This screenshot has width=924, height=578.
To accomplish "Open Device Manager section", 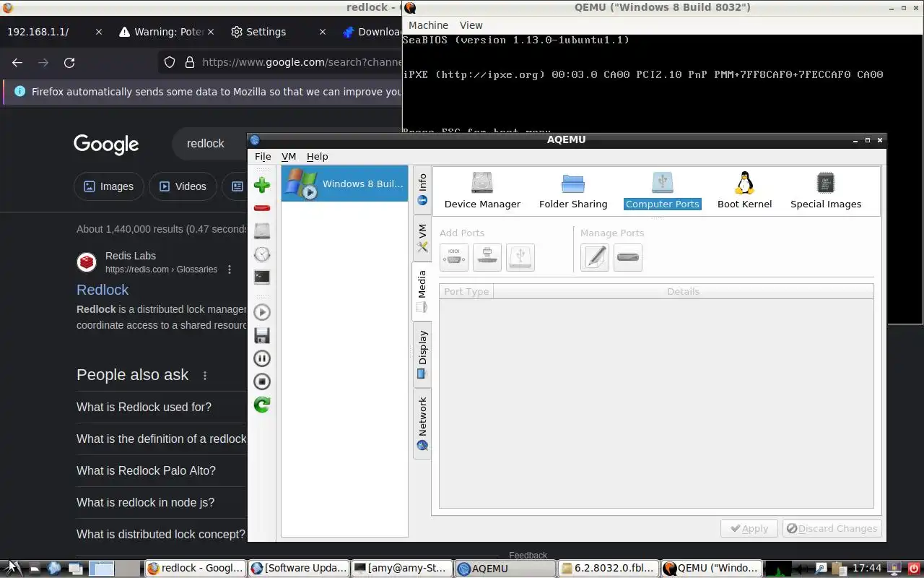I will click(x=482, y=191).
